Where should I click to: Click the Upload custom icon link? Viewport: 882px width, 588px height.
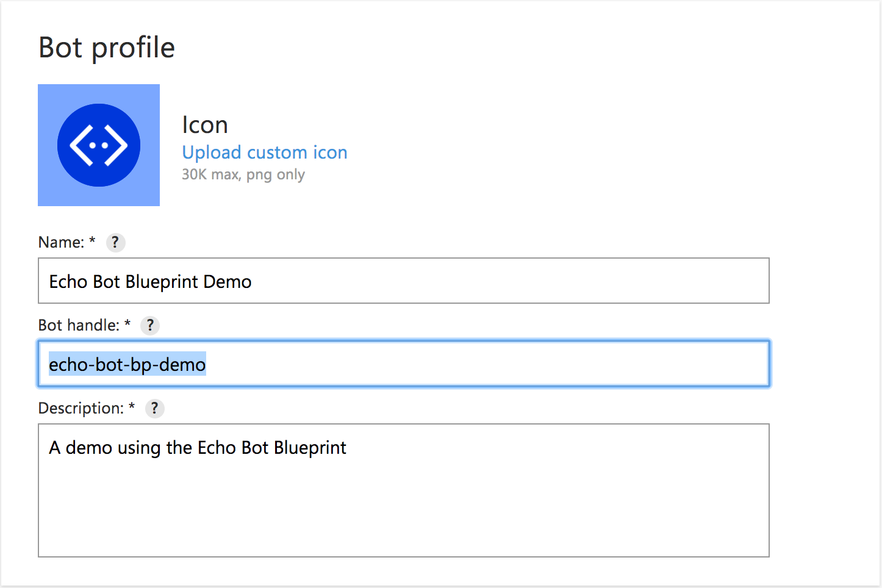pos(264,152)
